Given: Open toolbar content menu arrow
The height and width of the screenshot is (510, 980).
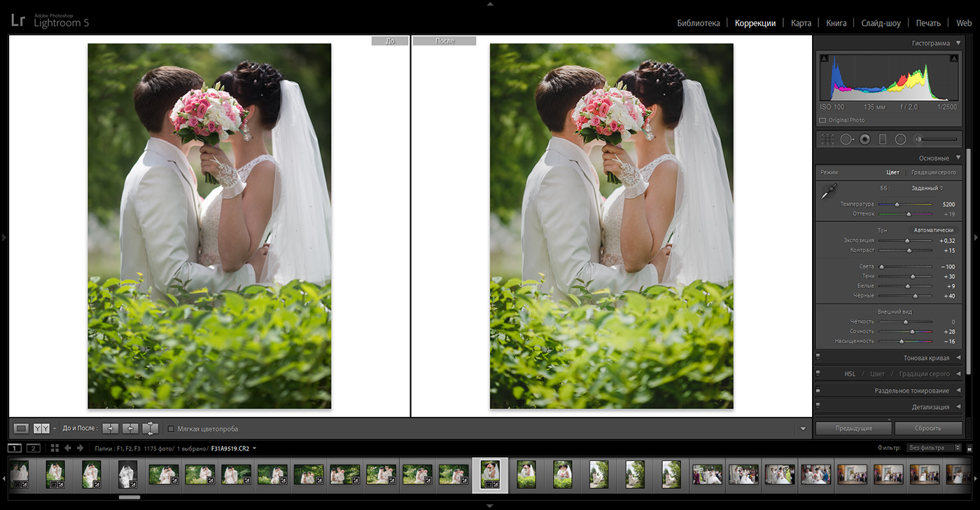Looking at the screenshot, I should click(803, 429).
